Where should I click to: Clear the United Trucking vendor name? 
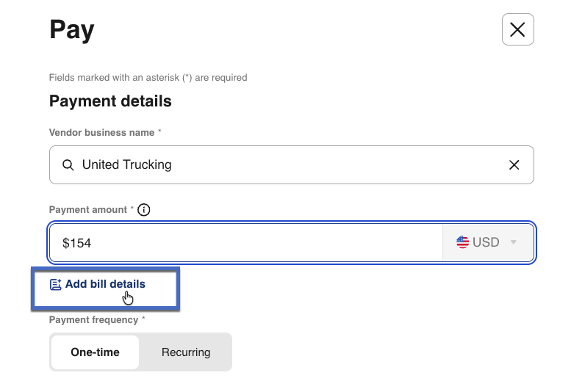[x=514, y=165]
